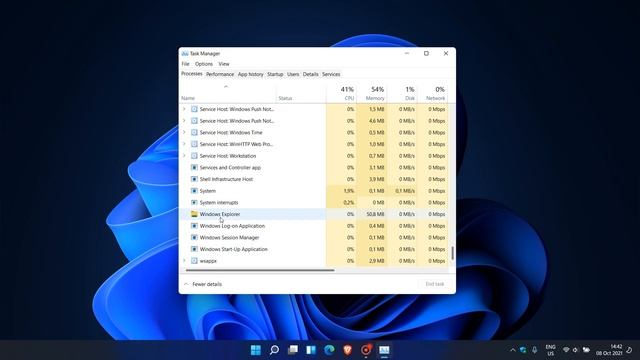
Task: Switch to the Services tab
Action: (331, 74)
